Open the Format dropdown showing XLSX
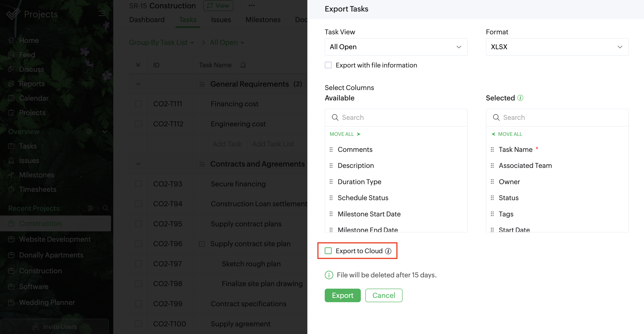The image size is (644, 334). coord(557,47)
